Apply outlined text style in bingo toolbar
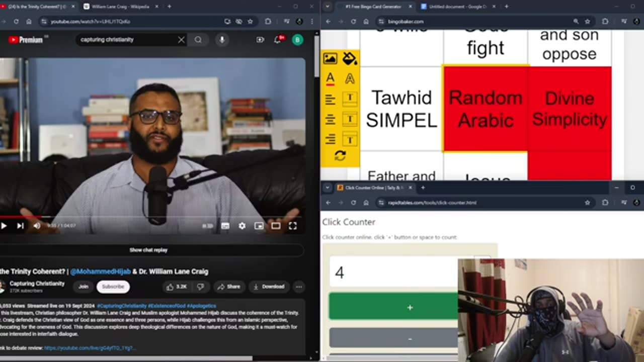This screenshot has height=362, width=644. point(350,78)
